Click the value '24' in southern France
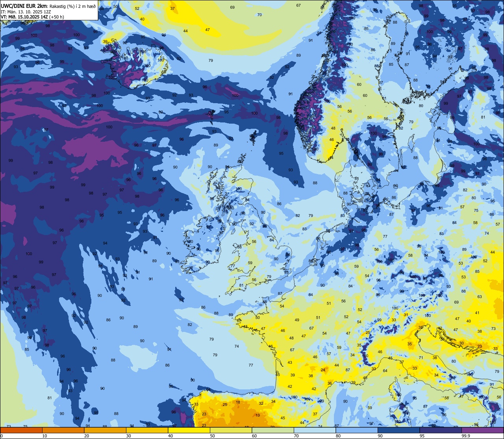This screenshot has width=504, height=439. pos(323,370)
